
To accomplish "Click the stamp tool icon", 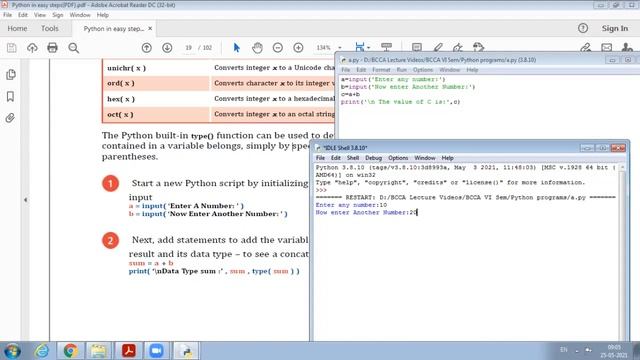I will (478, 47).
